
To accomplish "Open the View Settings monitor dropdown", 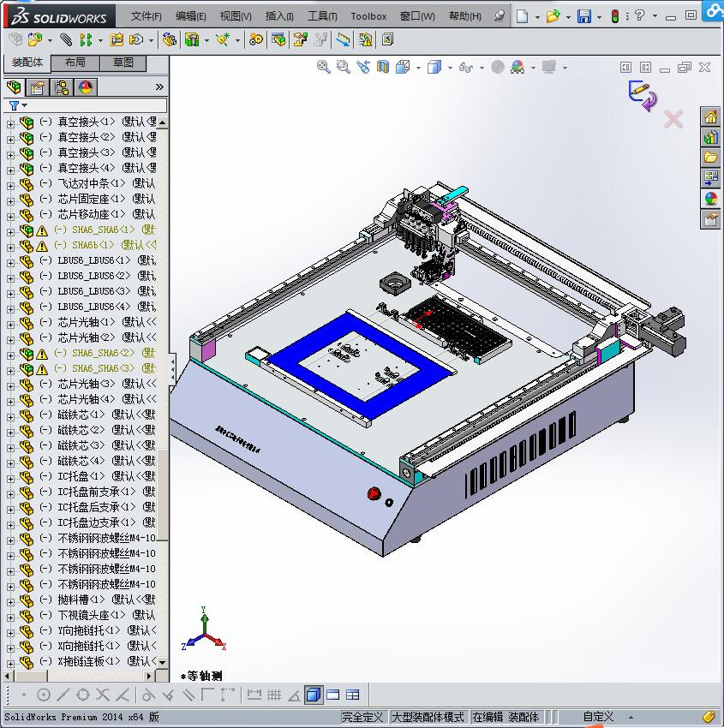I will (x=565, y=69).
